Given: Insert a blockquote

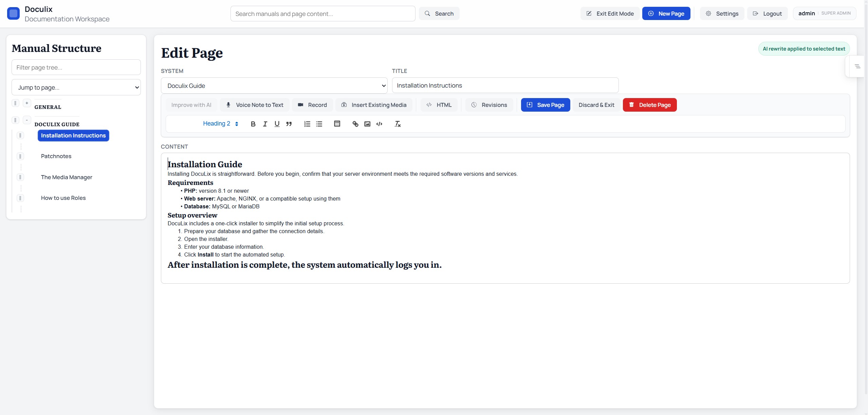Looking at the screenshot, I should [x=289, y=124].
